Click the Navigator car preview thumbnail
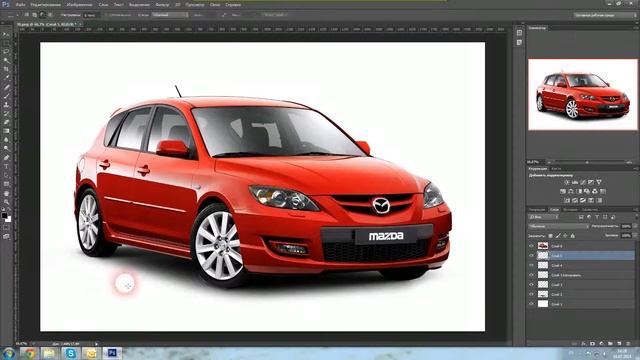The width and height of the screenshot is (640, 360). [x=582, y=95]
